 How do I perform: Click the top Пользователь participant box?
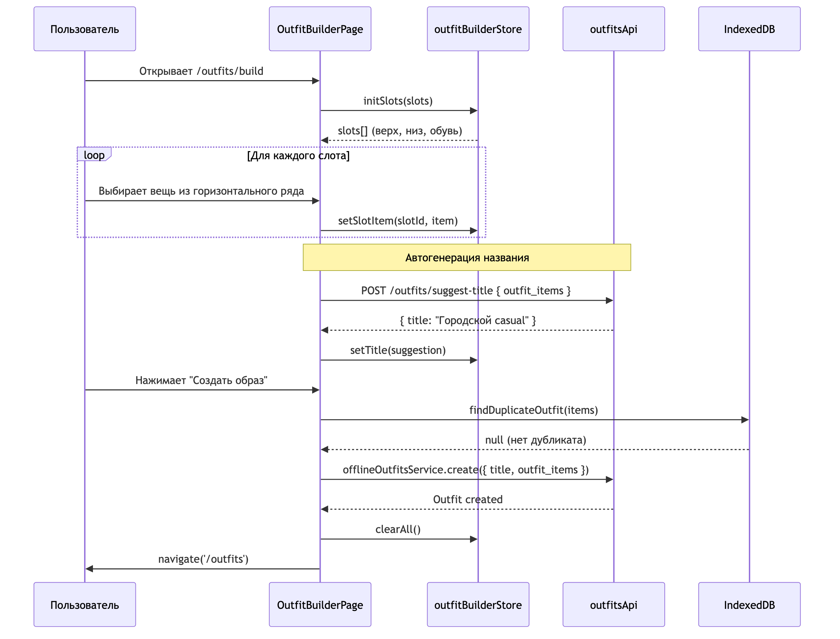84,29
